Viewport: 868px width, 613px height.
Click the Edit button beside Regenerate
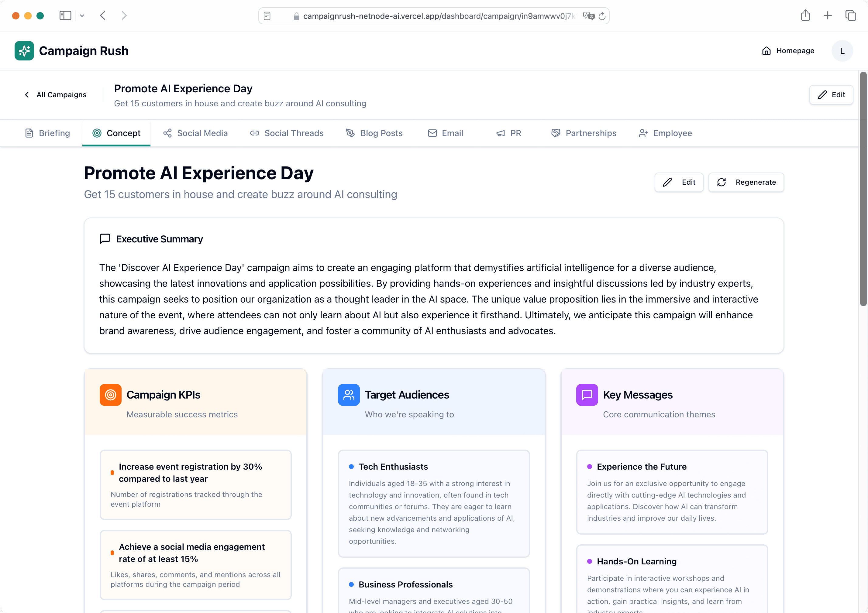679,182
